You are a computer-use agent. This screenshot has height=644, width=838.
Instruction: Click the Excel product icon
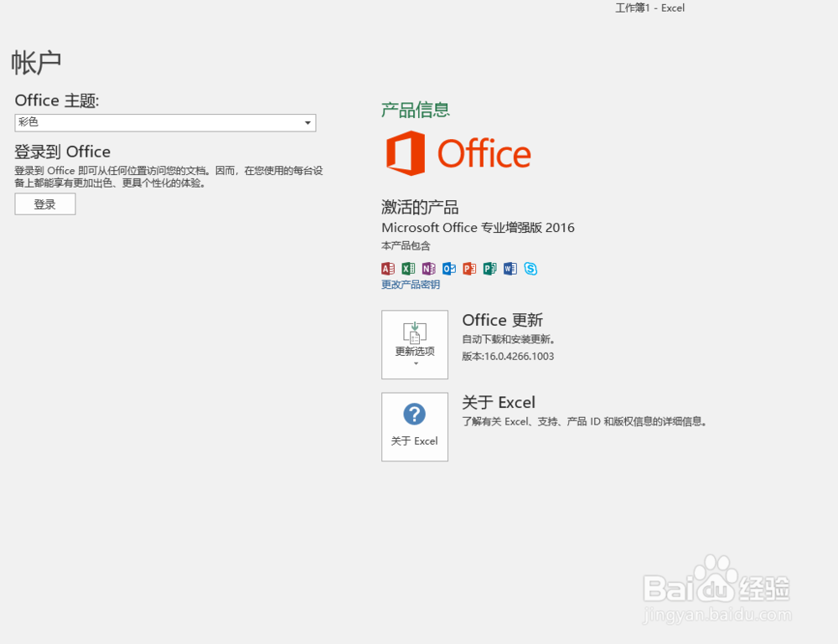tap(408, 269)
